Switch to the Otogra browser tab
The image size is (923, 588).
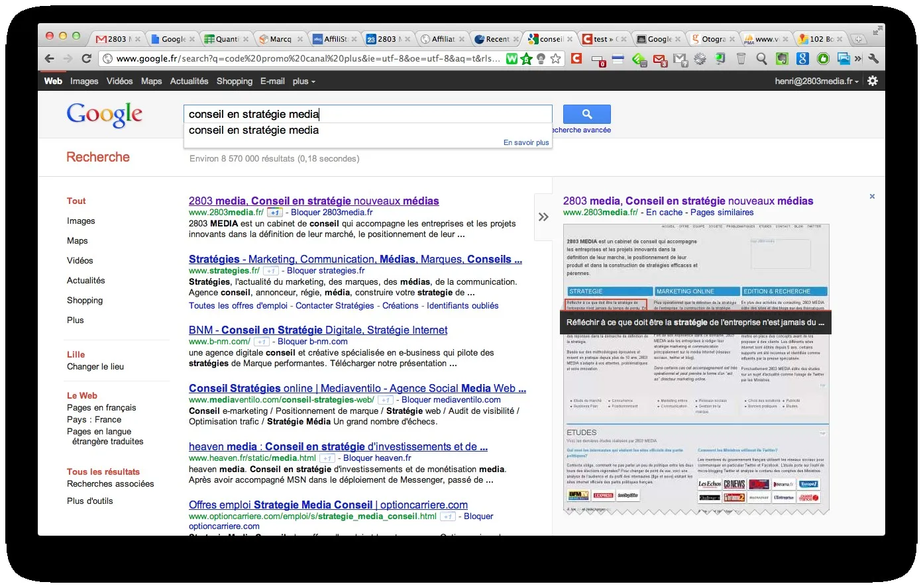[x=712, y=39]
